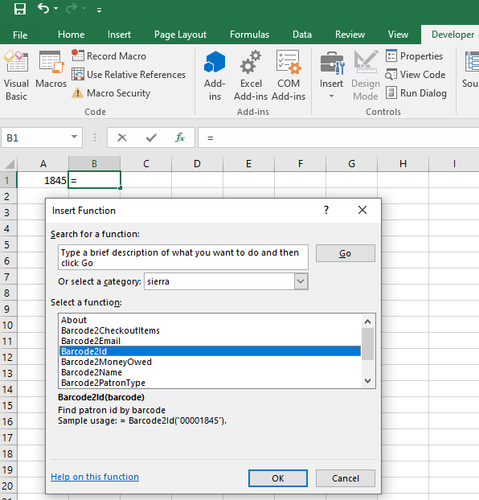Select Barcode2Email function
The width and height of the screenshot is (479, 500).
coord(210,341)
